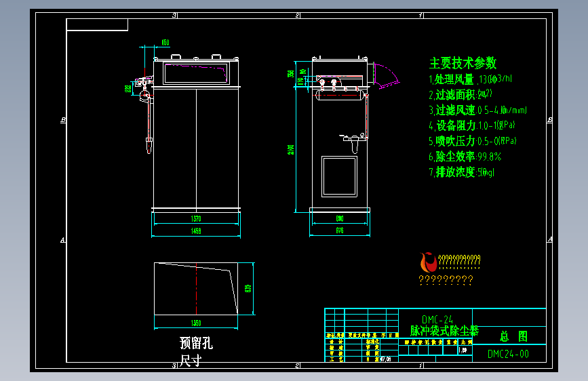Select the air filter regulator on side view
The height and width of the screenshot is (381, 588).
(x=353, y=143)
